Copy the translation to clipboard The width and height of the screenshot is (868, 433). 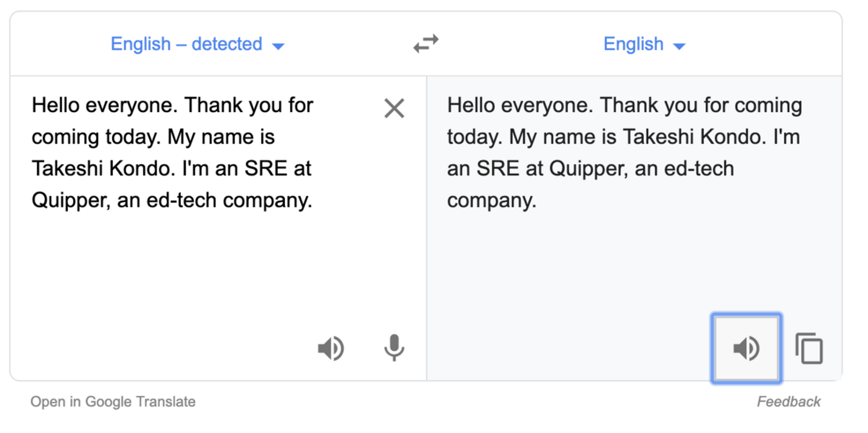[x=809, y=349]
